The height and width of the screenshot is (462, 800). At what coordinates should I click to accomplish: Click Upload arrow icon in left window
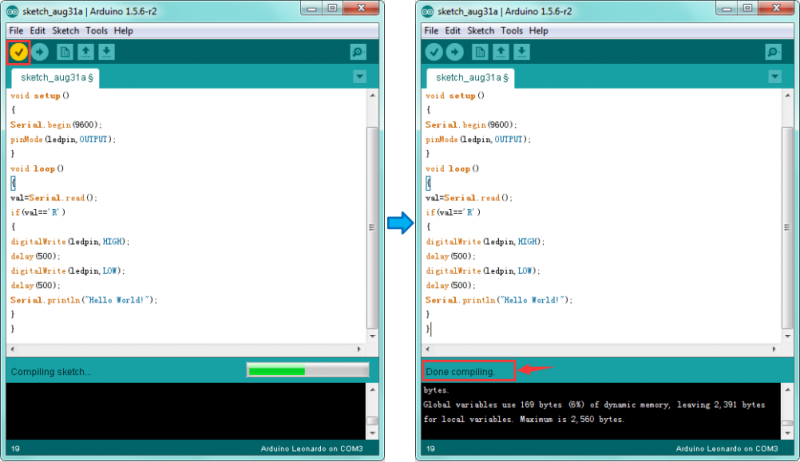coord(40,52)
